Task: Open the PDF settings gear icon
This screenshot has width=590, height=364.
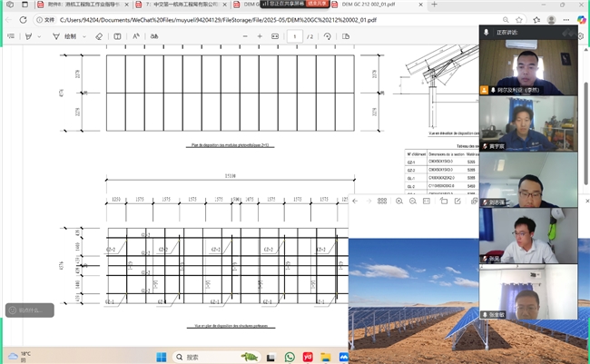Action: [x=581, y=36]
